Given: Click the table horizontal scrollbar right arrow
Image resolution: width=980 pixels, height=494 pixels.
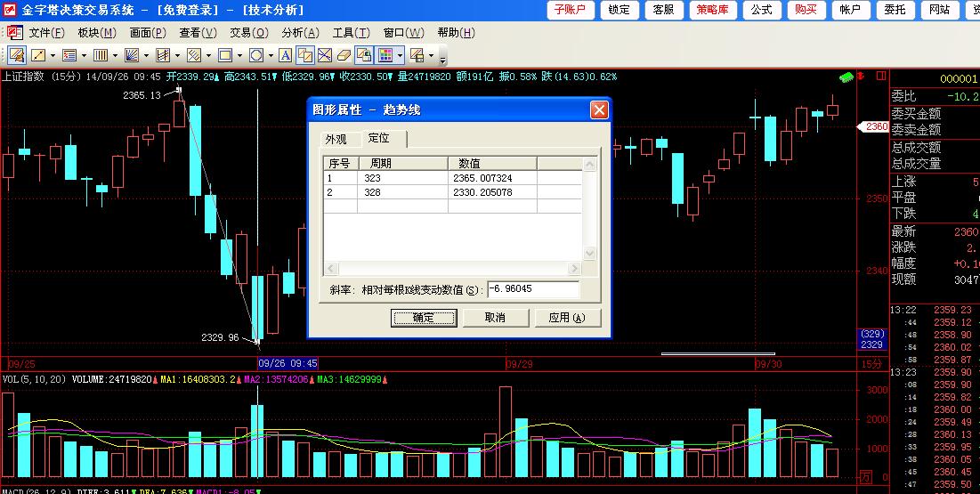Looking at the screenshot, I should 574,269.
